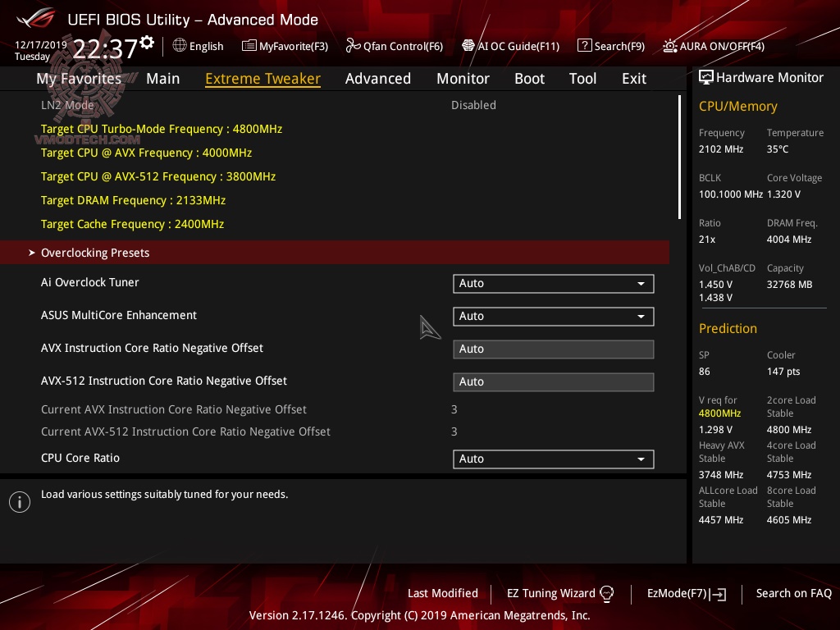Screen dimensions: 840x630
Task: Click the 2102 MHz frequency value
Action: click(720, 149)
